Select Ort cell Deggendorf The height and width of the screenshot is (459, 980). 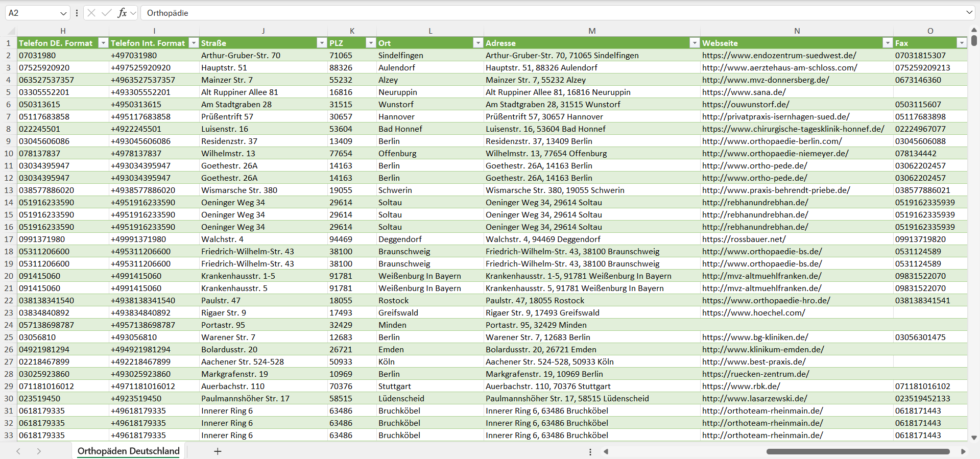click(x=431, y=239)
